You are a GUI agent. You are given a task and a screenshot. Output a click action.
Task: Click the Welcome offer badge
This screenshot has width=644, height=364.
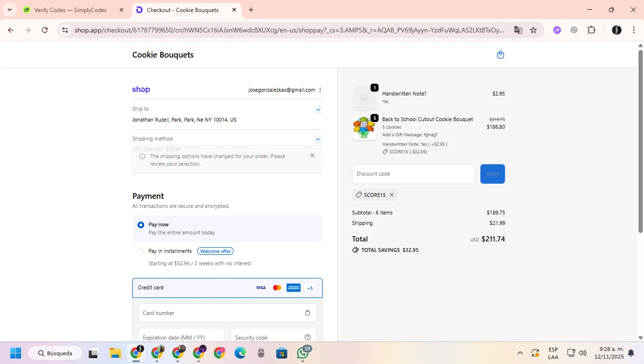point(216,251)
